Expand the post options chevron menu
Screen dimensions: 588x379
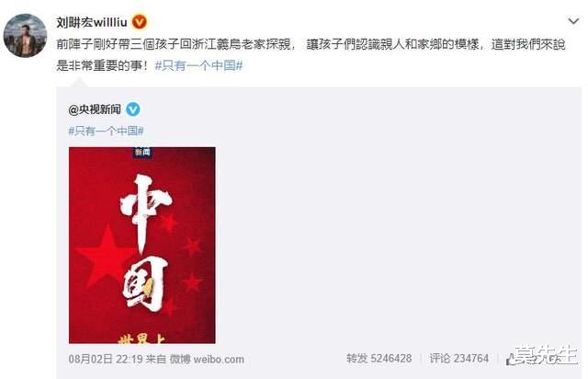(x=573, y=21)
